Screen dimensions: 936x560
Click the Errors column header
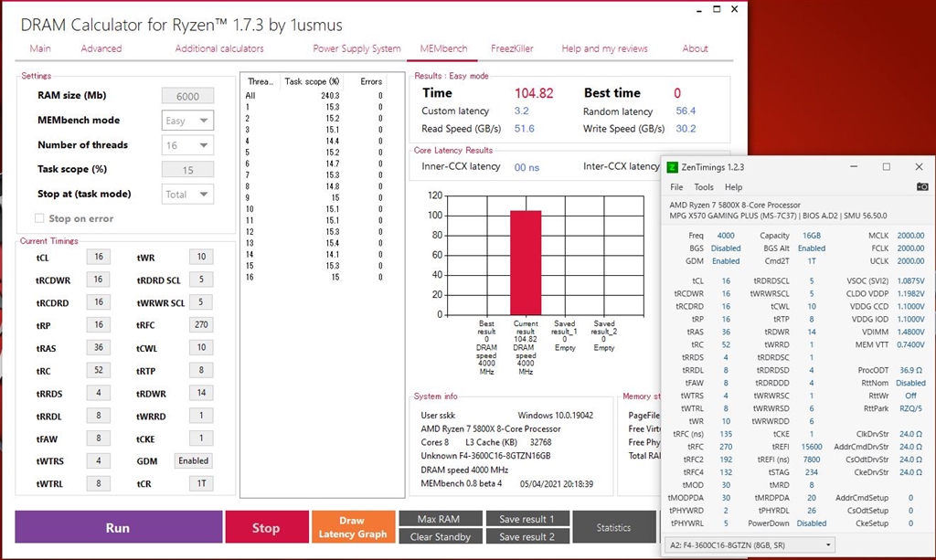click(x=371, y=81)
